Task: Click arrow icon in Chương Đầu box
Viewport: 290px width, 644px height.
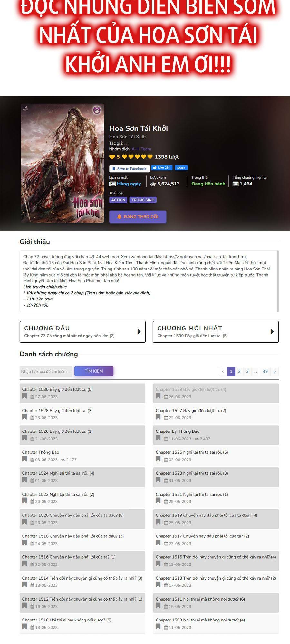Action: [139, 331]
